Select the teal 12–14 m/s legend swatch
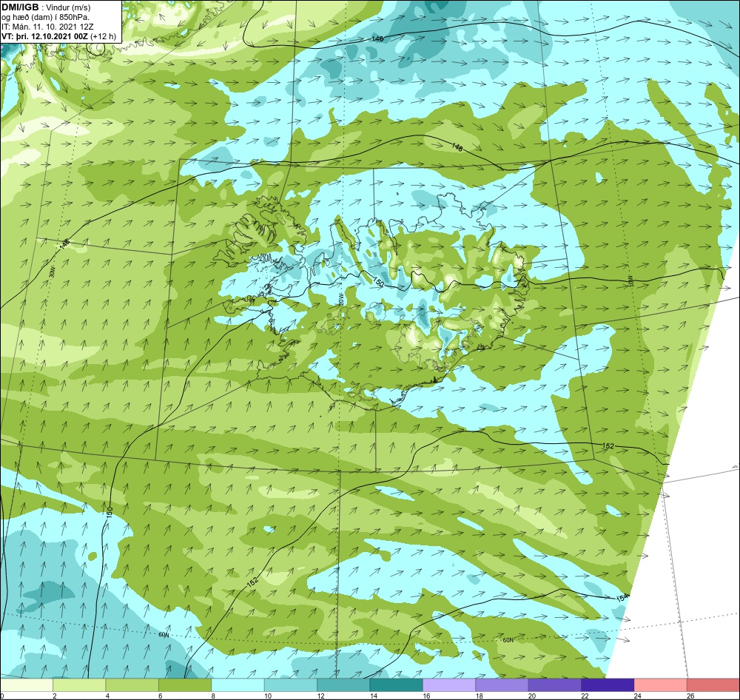This screenshot has width=740, height=700. (343, 685)
